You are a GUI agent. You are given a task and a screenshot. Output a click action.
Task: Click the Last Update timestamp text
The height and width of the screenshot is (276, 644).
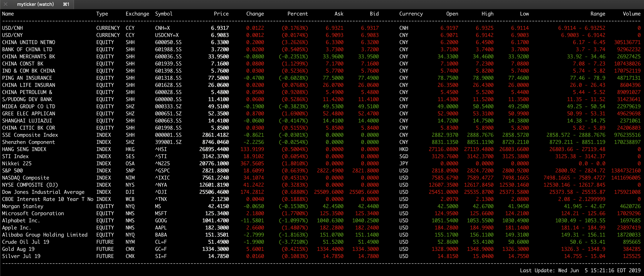coord(580,271)
